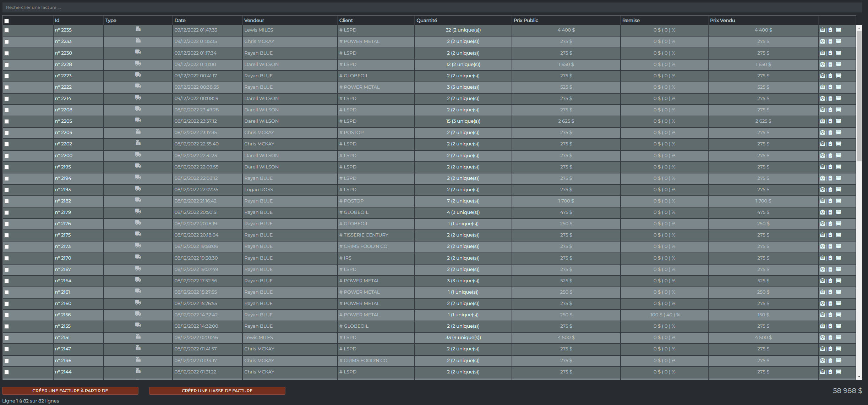This screenshot has width=868, height=405.
Task: Open the envelope icon for invoice n° 2164
Action: (x=822, y=281)
